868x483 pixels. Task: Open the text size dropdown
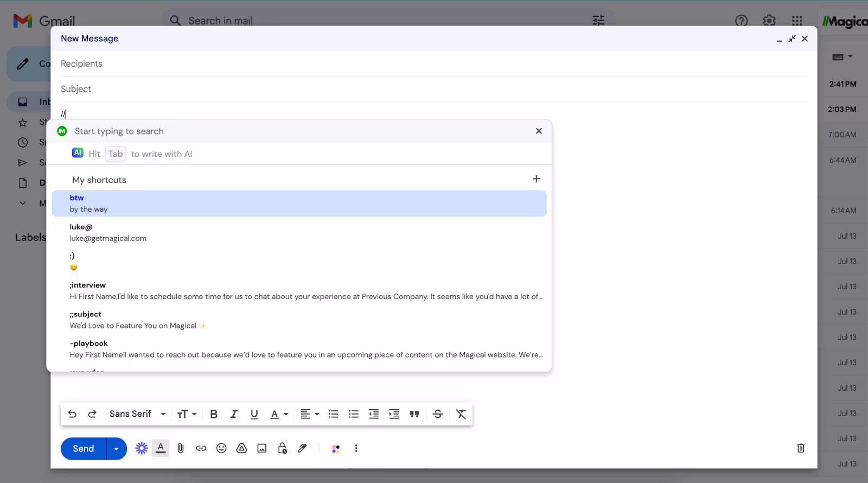[x=187, y=414]
